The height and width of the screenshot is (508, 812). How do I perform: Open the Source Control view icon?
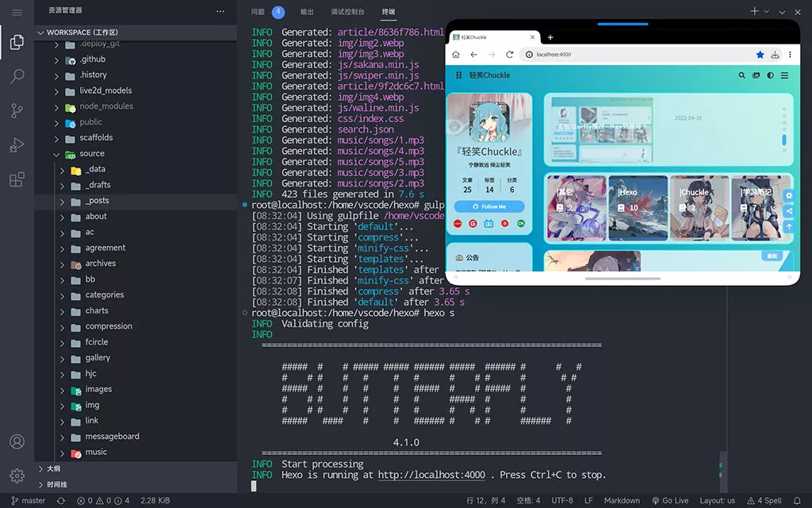pos(17,110)
